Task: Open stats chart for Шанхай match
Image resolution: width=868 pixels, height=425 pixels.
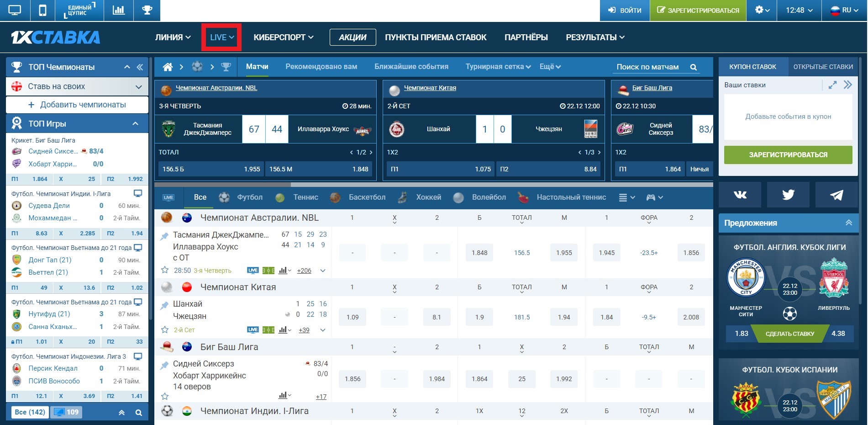Action: pos(284,330)
